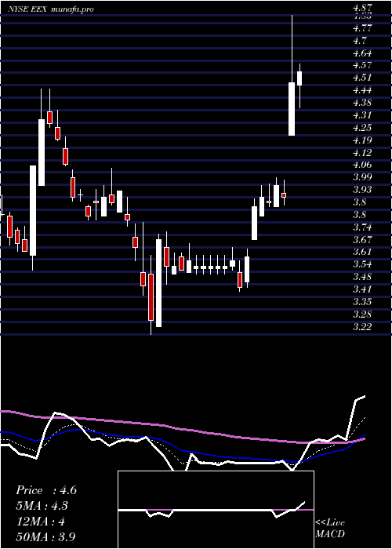The height and width of the screenshot is (549, 392).
Task: Click the '<<Live MACD' label
Action: (x=330, y=529)
